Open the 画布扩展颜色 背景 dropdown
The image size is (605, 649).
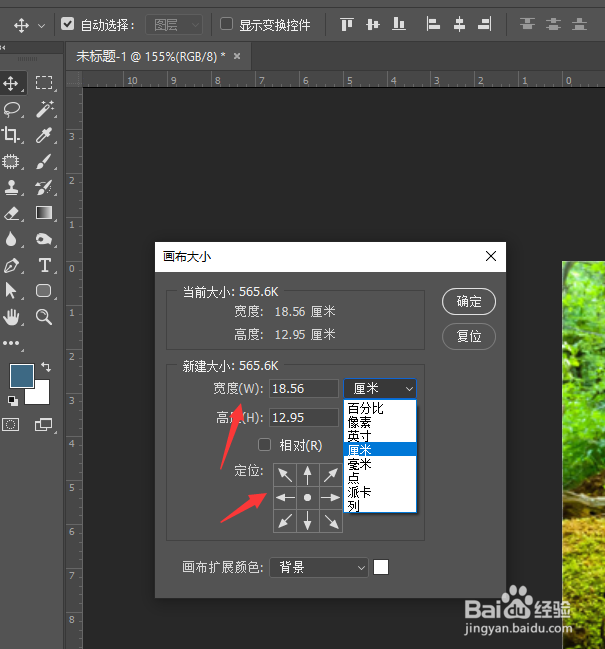pyautogui.click(x=319, y=567)
